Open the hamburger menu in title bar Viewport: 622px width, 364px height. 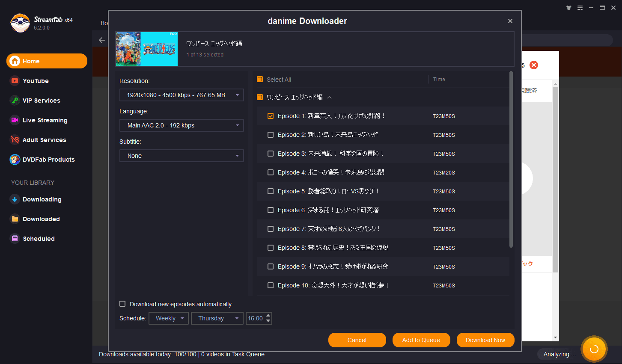580,8
